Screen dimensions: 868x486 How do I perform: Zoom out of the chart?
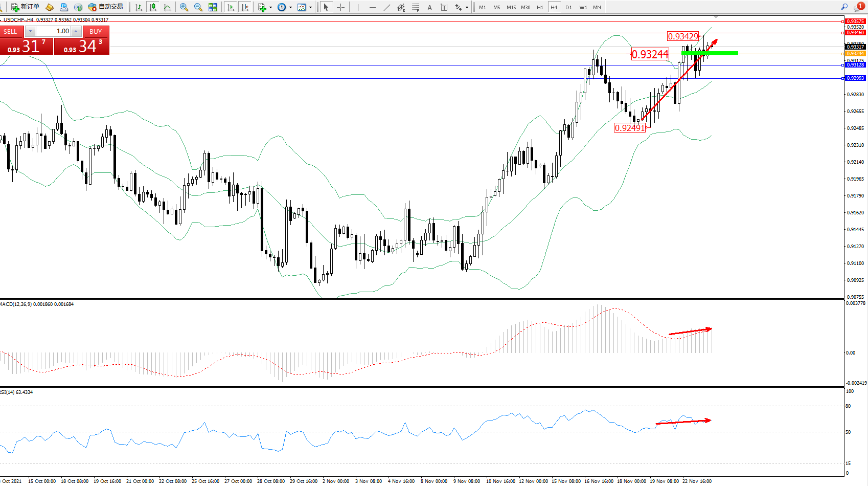coord(198,7)
